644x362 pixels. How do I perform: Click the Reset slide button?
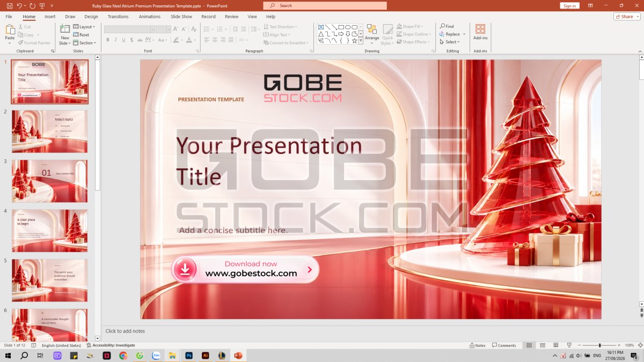point(82,35)
